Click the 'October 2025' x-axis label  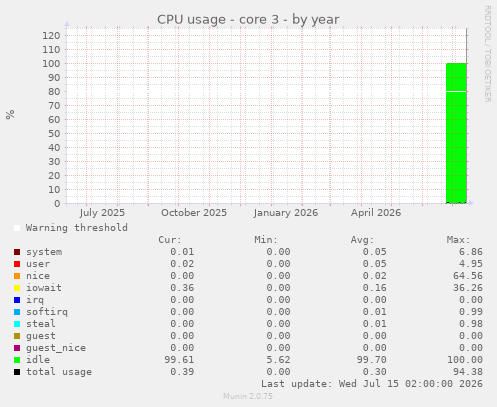click(194, 213)
